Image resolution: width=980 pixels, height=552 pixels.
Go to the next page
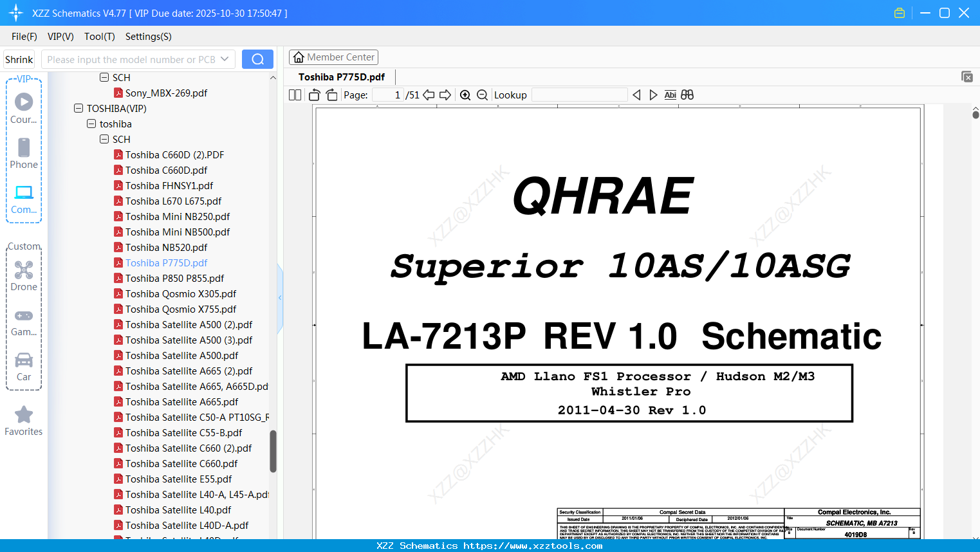(445, 95)
